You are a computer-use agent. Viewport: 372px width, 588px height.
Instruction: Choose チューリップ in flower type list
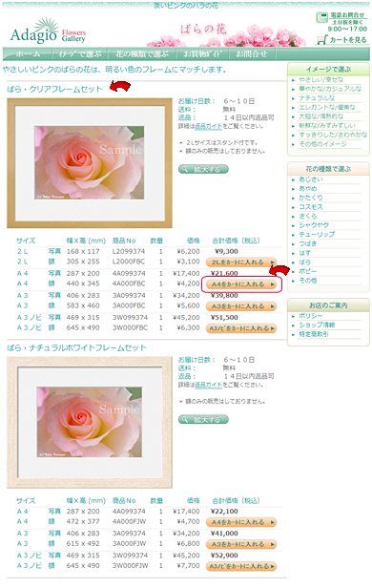(x=317, y=235)
